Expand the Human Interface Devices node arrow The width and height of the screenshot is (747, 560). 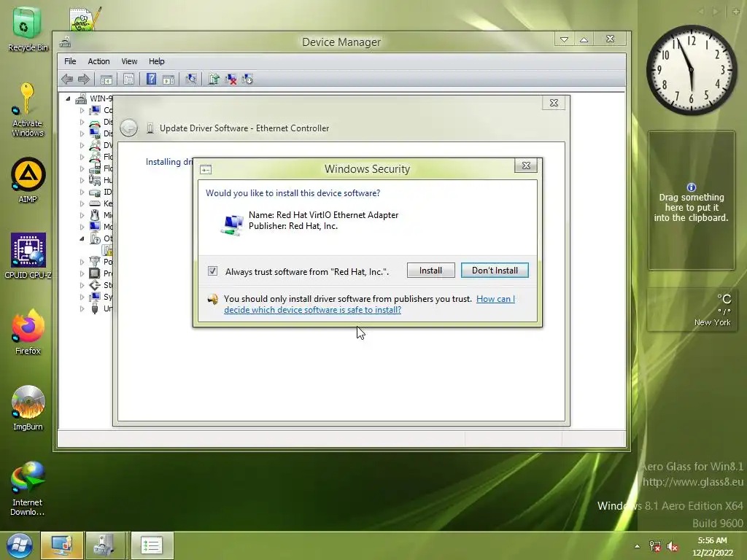point(82,180)
